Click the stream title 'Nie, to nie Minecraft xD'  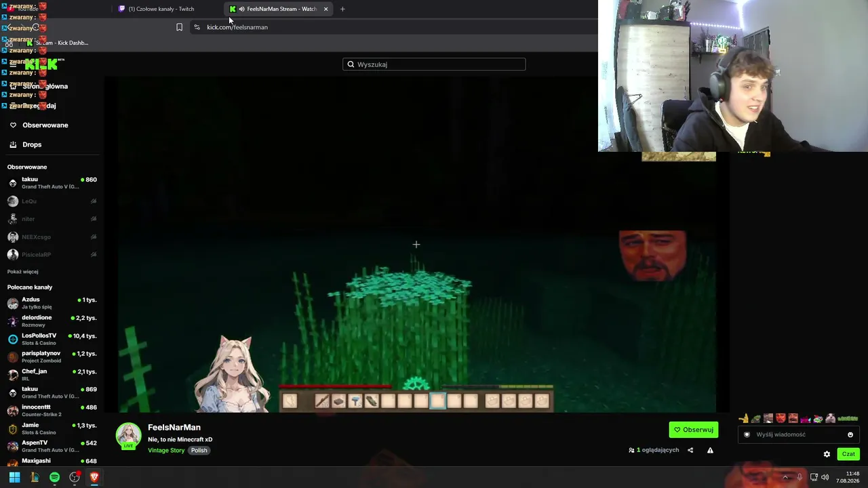(x=180, y=439)
